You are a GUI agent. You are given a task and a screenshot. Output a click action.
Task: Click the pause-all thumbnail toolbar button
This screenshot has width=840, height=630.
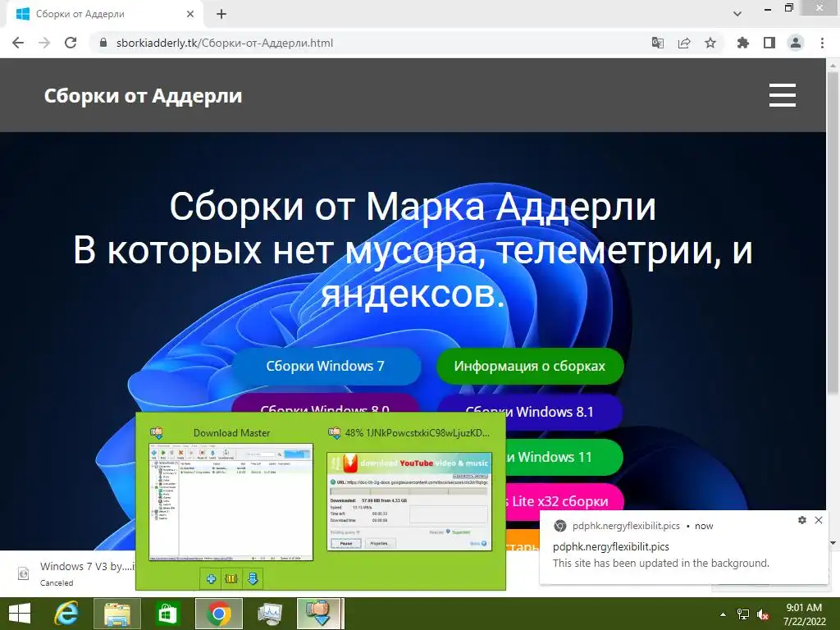click(231, 578)
